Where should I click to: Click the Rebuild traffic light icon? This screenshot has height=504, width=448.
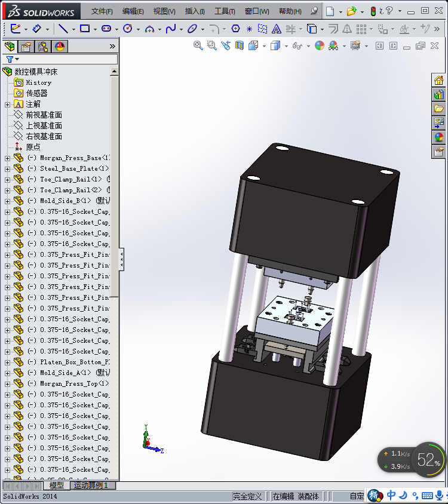pyautogui.click(x=373, y=11)
